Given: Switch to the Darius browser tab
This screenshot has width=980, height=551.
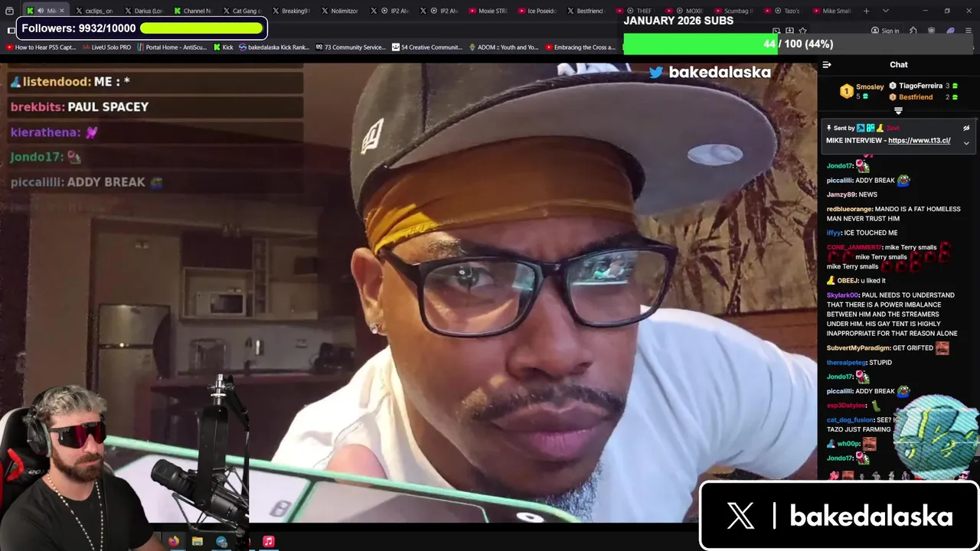Looking at the screenshot, I should pyautogui.click(x=142, y=11).
